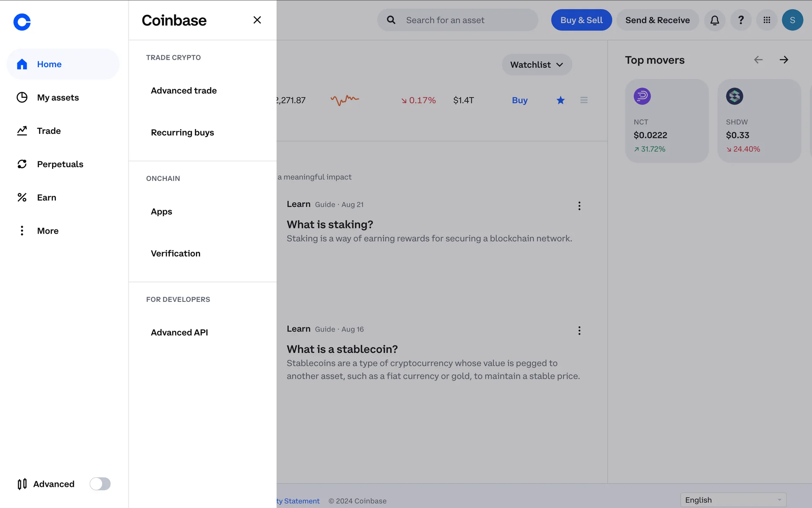Enable the Advanced mode toggle

coord(100,483)
